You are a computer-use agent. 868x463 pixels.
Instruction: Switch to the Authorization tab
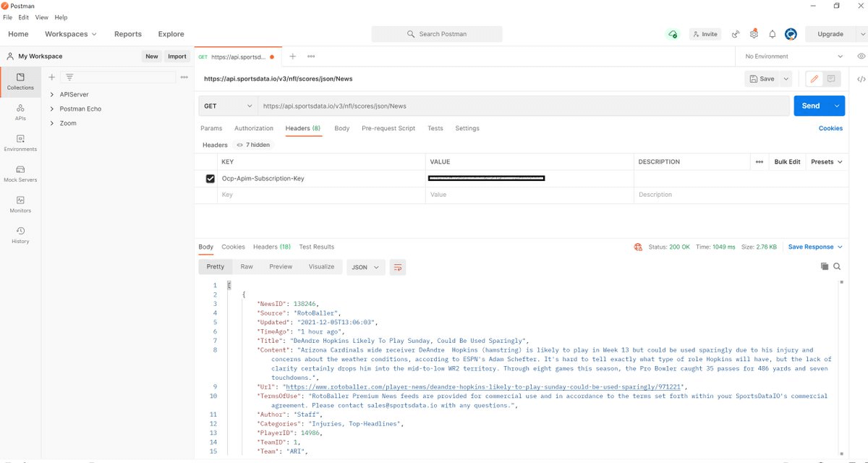click(254, 128)
